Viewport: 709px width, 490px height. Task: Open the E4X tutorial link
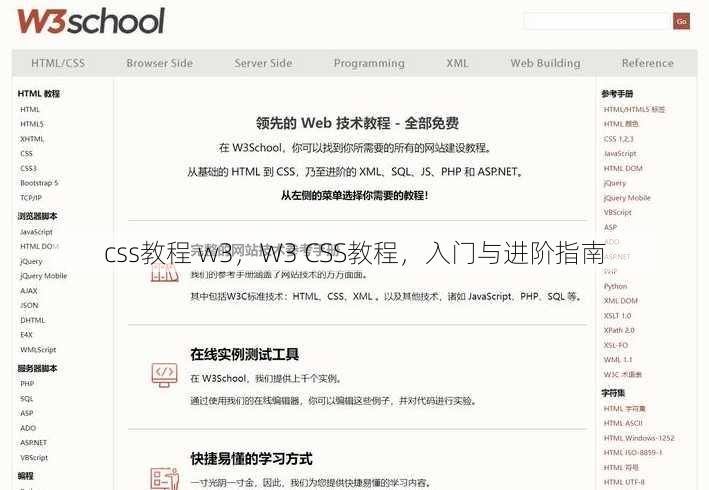(x=26, y=335)
